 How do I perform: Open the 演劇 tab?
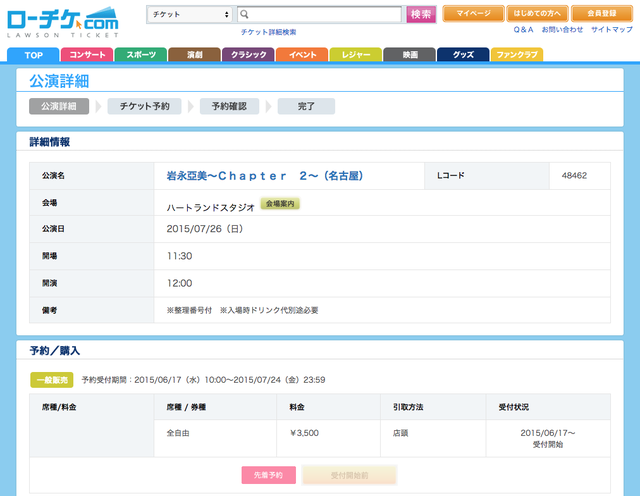pyautogui.click(x=195, y=55)
